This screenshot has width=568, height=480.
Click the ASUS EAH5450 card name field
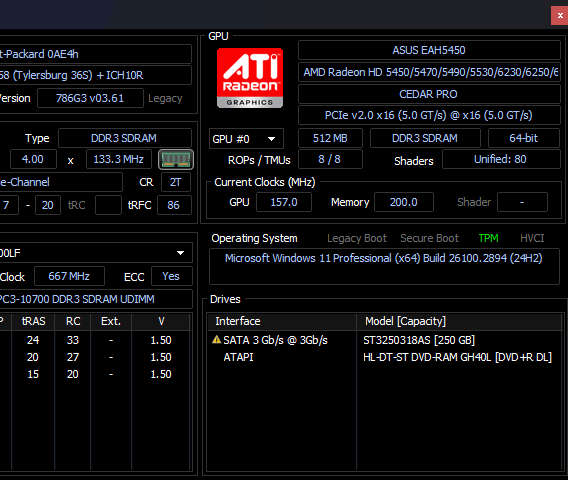tap(429, 50)
